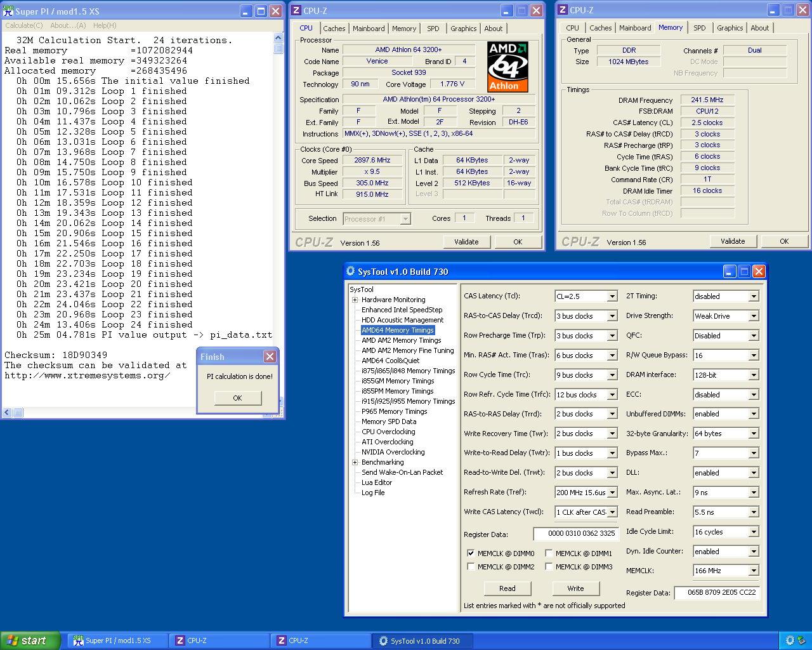Select AMD64 Cool&Quiet tree item
The image size is (812, 650).
[391, 361]
